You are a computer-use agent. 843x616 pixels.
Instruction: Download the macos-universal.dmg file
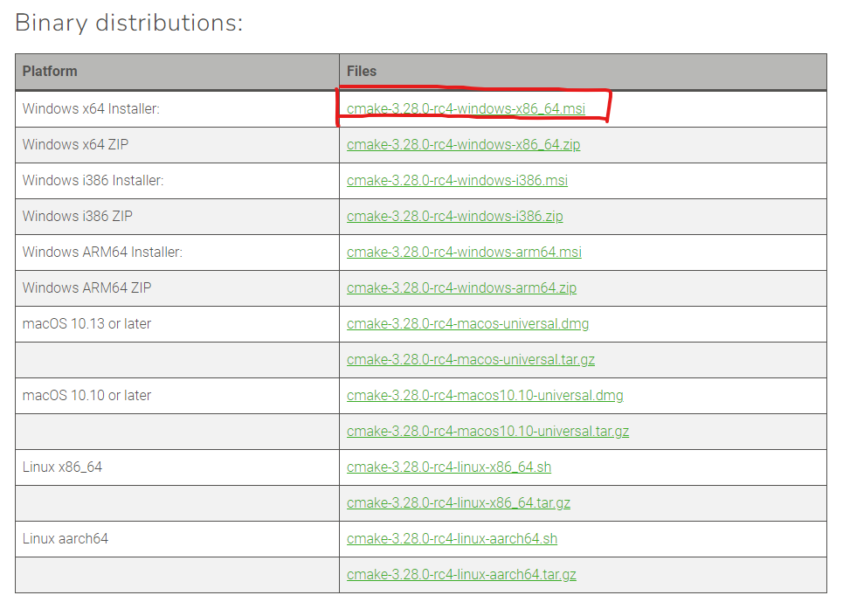pyautogui.click(x=467, y=323)
